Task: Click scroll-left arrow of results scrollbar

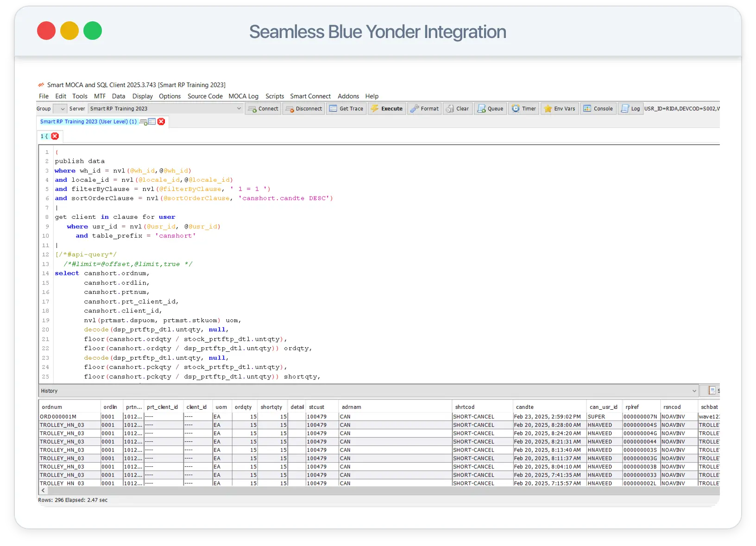Action: click(x=43, y=490)
